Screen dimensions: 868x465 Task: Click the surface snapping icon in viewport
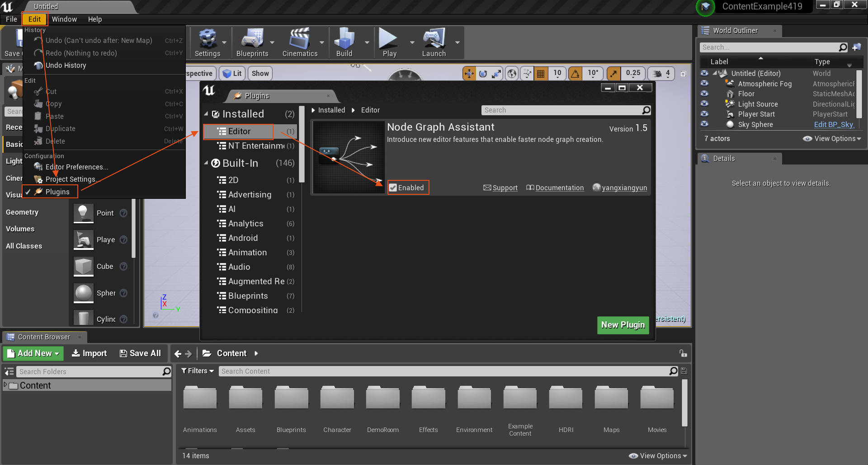[x=527, y=74]
